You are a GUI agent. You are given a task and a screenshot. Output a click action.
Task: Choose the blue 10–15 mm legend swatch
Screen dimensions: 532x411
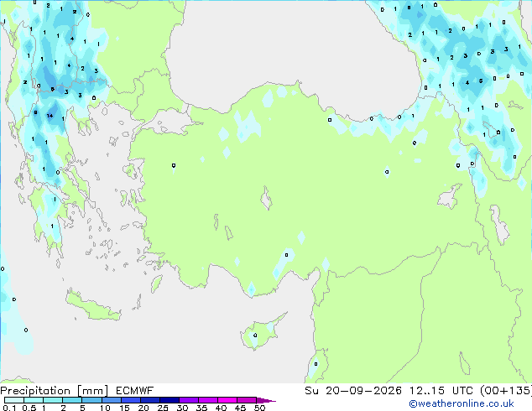[x=112, y=400]
